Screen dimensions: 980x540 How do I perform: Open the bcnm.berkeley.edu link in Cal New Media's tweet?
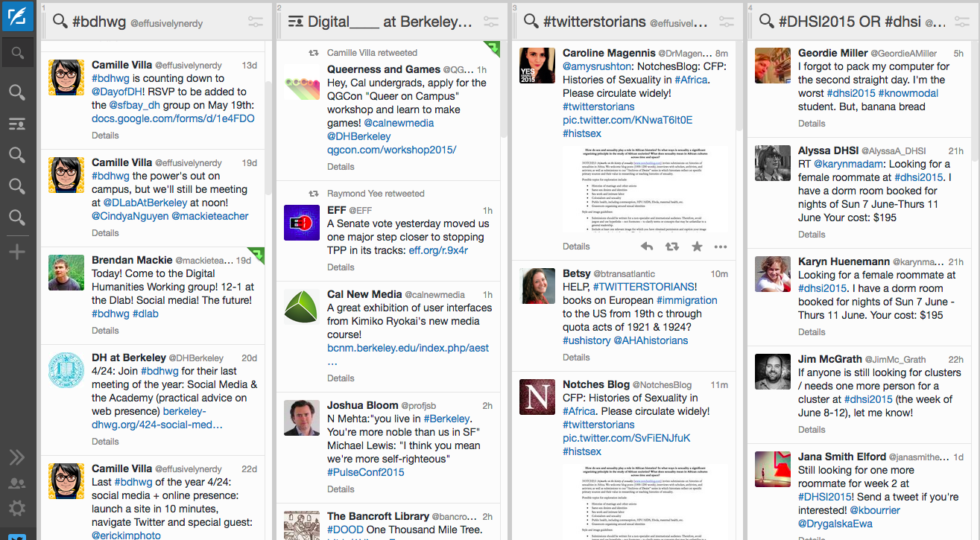[x=408, y=348]
